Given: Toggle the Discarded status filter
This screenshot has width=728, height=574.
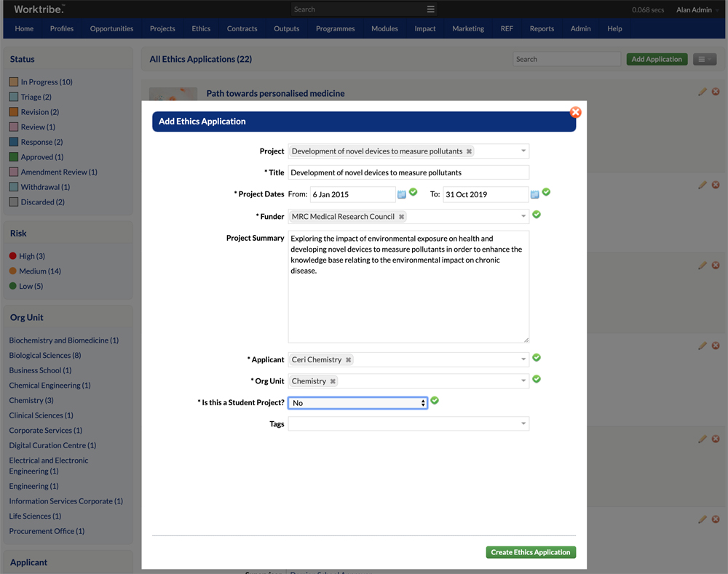Looking at the screenshot, I should (x=13, y=202).
